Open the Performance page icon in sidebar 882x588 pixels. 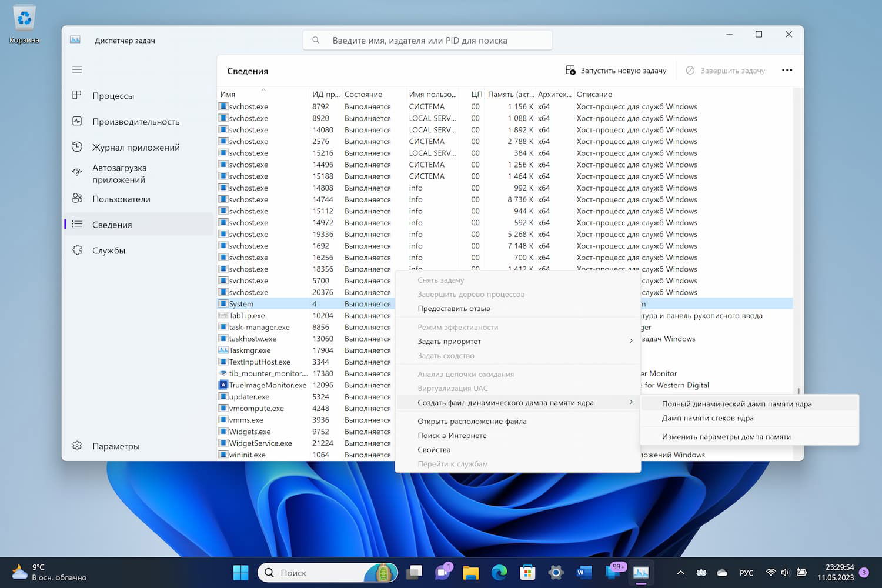pos(77,121)
